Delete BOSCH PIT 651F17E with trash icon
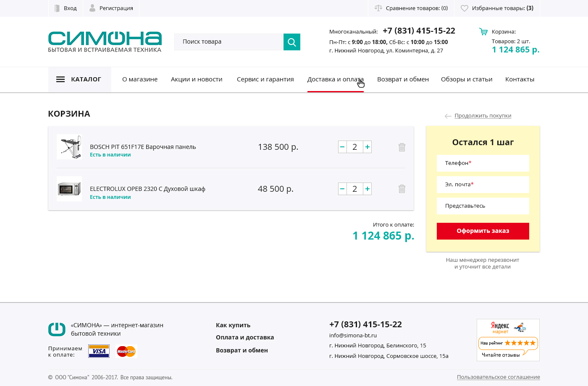This screenshot has height=386, width=588. click(402, 147)
